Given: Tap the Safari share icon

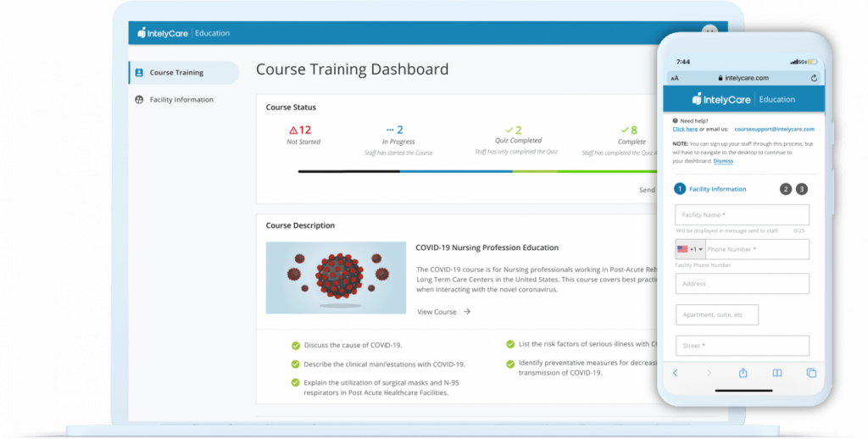Looking at the screenshot, I should point(743,373).
